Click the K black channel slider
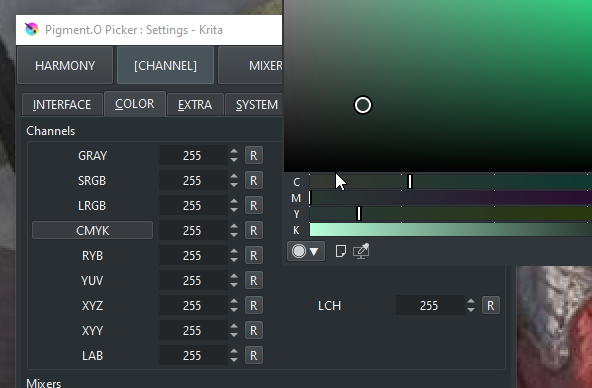This screenshot has height=388, width=592. click(x=450, y=230)
